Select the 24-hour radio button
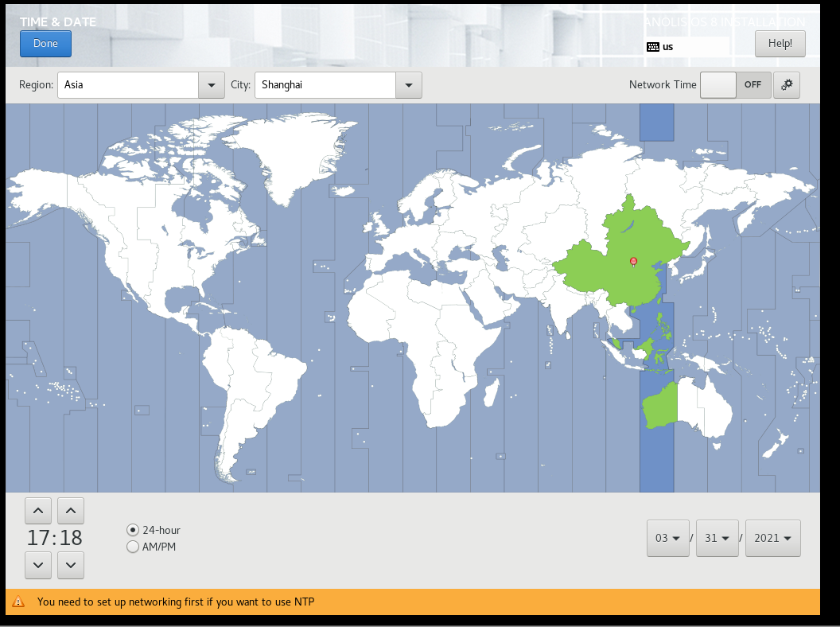Image resolution: width=840 pixels, height=627 pixels. coord(133,530)
